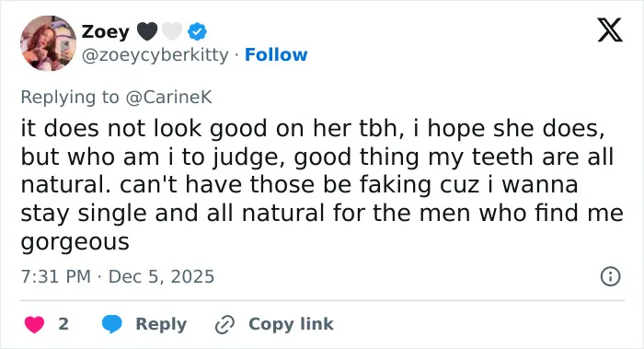Image resolution: width=644 pixels, height=349 pixels.
Task: Open Zoey's profile picture
Action: (x=48, y=43)
